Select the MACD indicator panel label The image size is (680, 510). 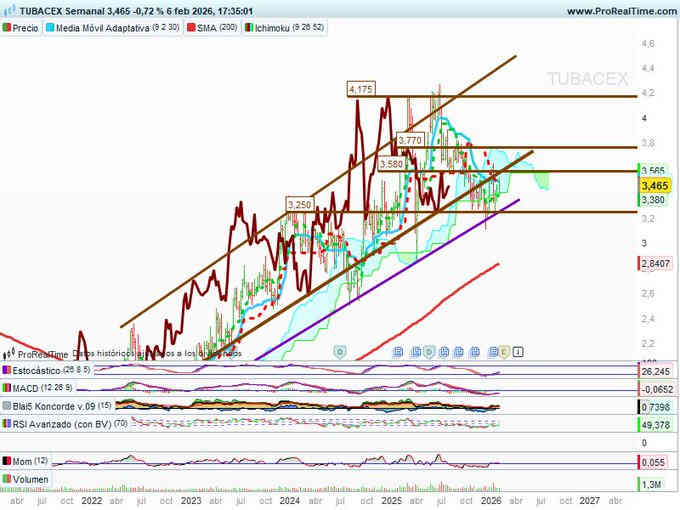point(28,387)
